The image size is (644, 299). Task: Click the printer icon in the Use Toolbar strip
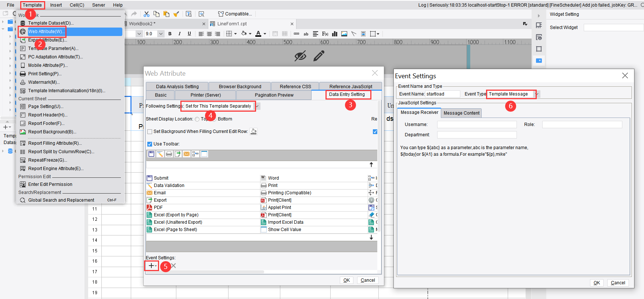point(169,154)
